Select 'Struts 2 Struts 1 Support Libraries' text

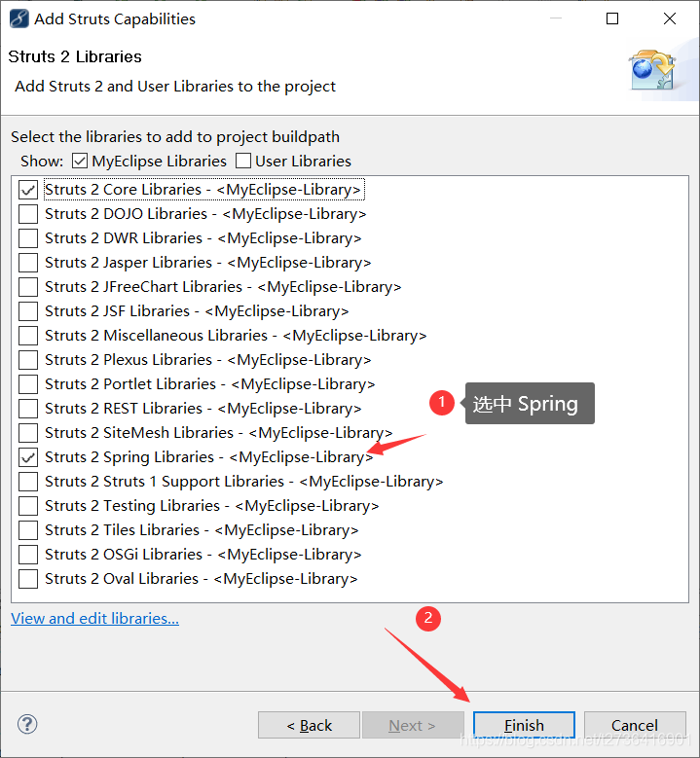(x=243, y=482)
